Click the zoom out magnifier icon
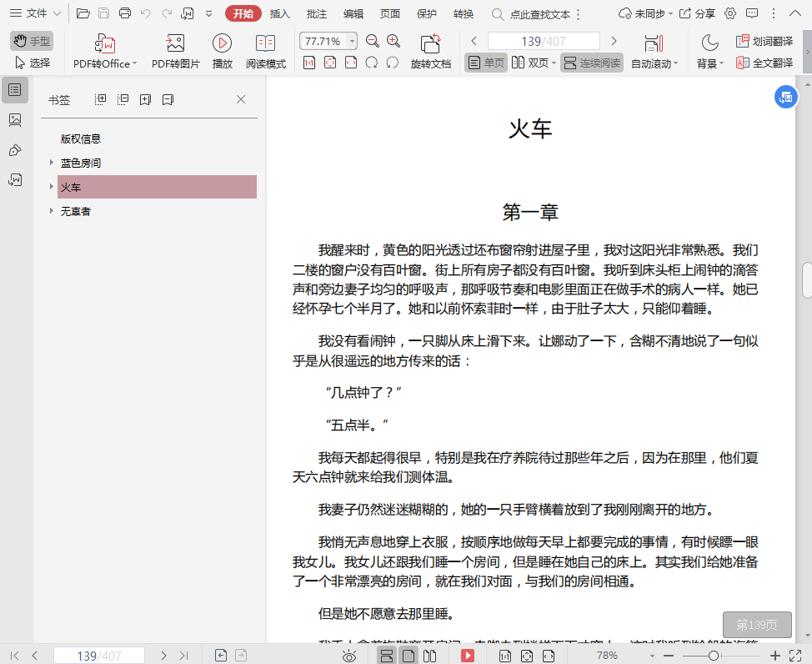This screenshot has height=664, width=812. [x=372, y=41]
